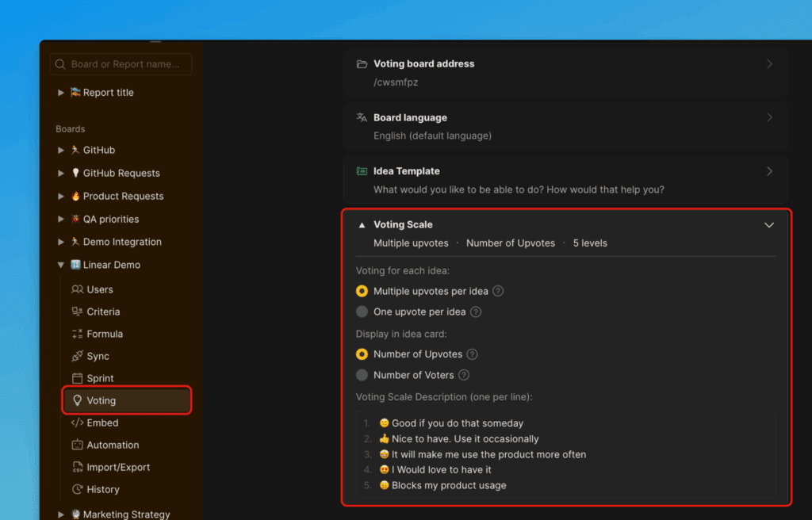The height and width of the screenshot is (520, 812).
Task: Open the Idea Template setting row
Action: coord(565,180)
